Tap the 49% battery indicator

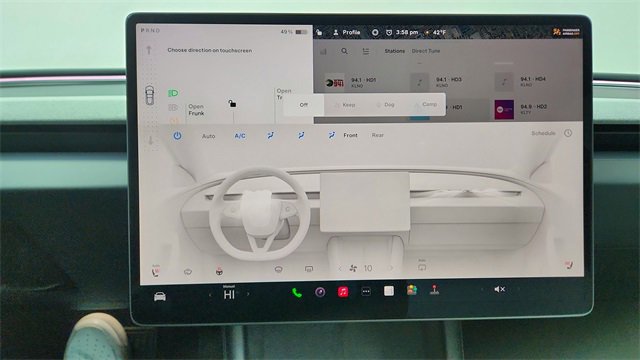tap(294, 32)
